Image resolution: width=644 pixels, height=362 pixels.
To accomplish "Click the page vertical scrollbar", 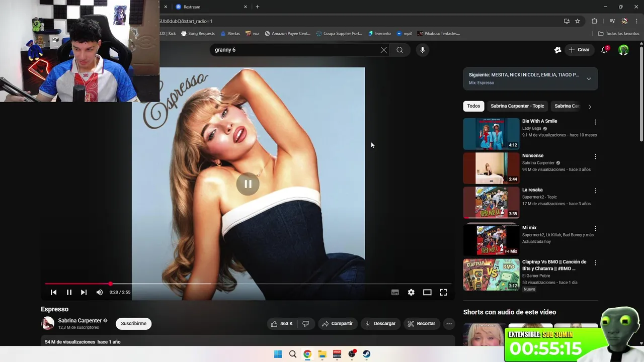I will point(641,95).
